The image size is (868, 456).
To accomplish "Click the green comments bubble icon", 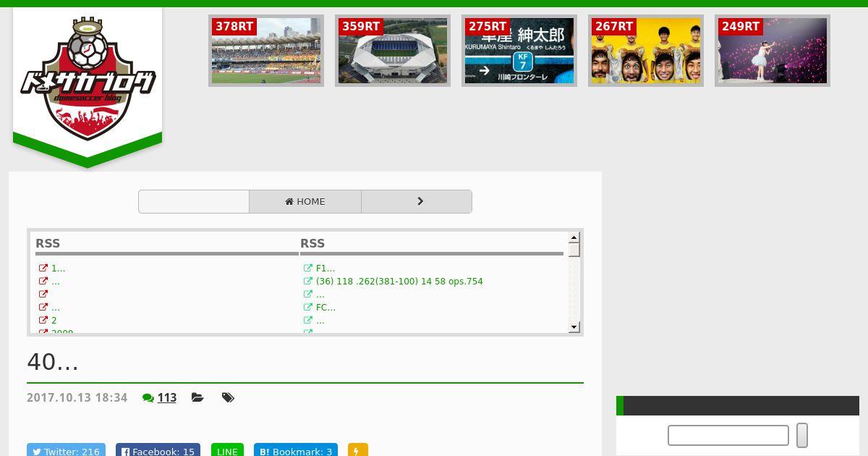I will click(x=148, y=397).
